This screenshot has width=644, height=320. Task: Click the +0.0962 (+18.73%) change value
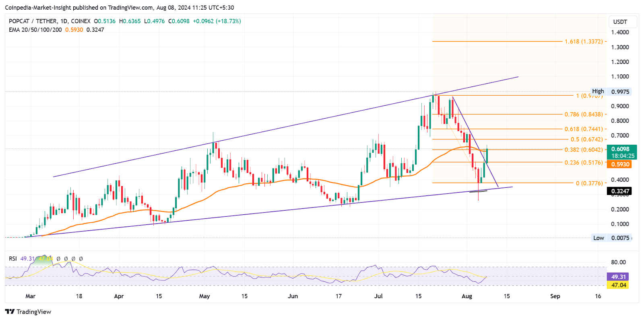coord(217,21)
